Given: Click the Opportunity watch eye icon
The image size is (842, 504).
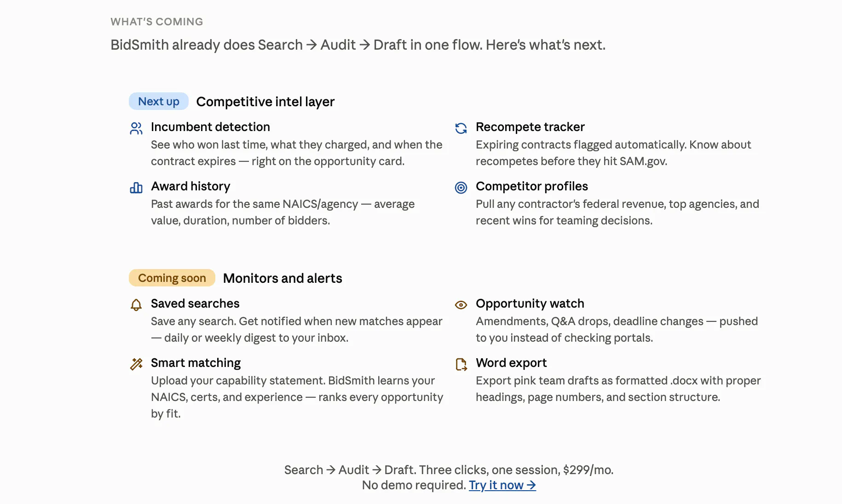Looking at the screenshot, I should click(x=461, y=305).
